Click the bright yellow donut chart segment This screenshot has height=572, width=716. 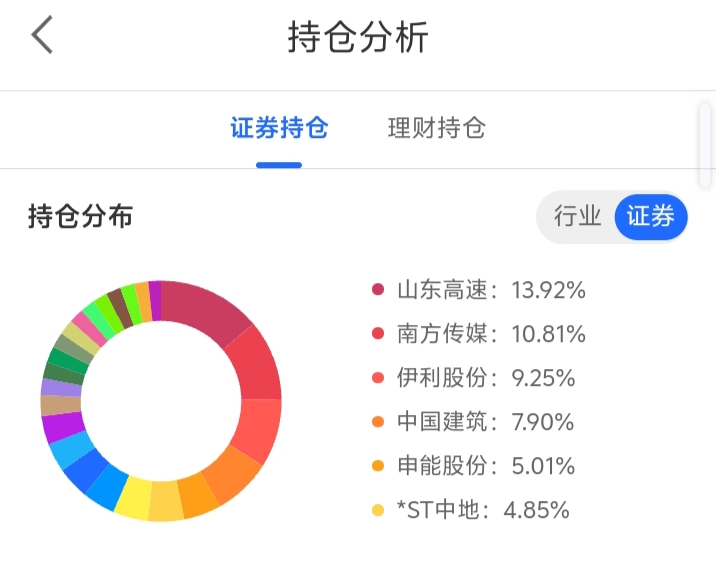coord(135,498)
